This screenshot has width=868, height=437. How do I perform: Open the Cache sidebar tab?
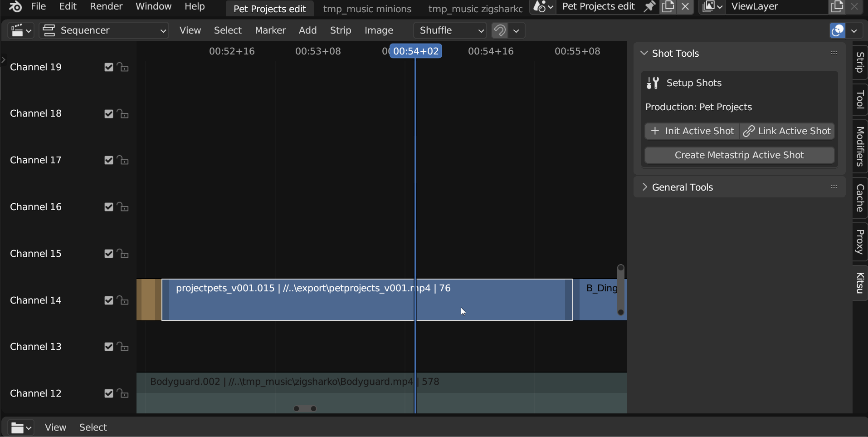pos(860,198)
